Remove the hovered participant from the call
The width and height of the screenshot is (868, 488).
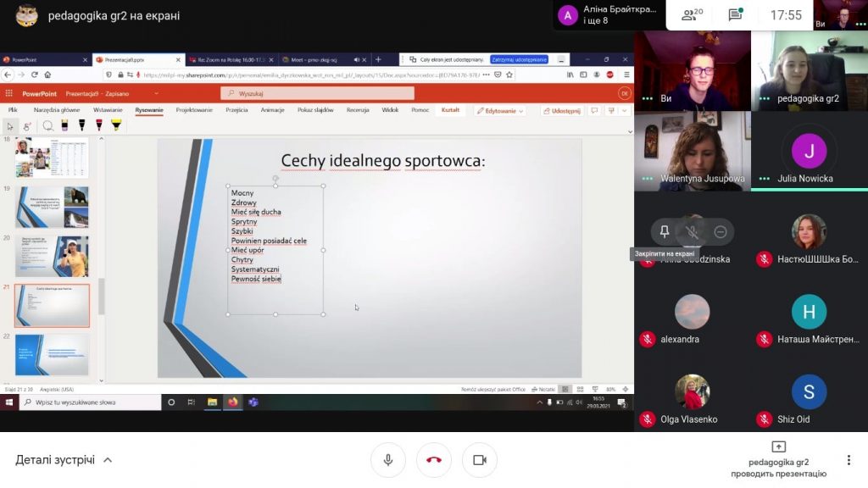[x=721, y=231]
